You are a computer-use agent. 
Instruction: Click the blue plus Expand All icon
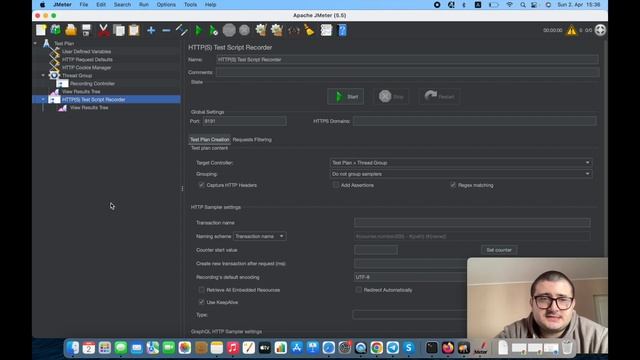[151, 30]
